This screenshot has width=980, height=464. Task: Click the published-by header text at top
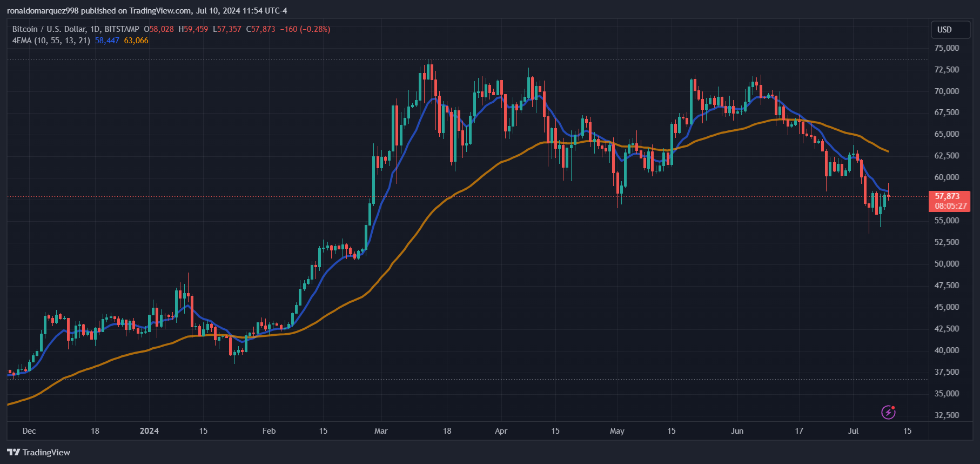pos(147,11)
